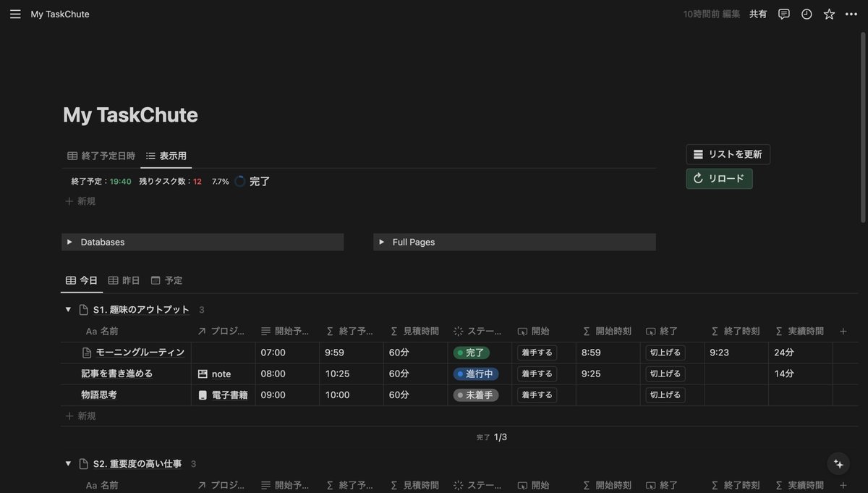Click the リストを更新 button
This screenshot has width=868, height=493.
728,154
